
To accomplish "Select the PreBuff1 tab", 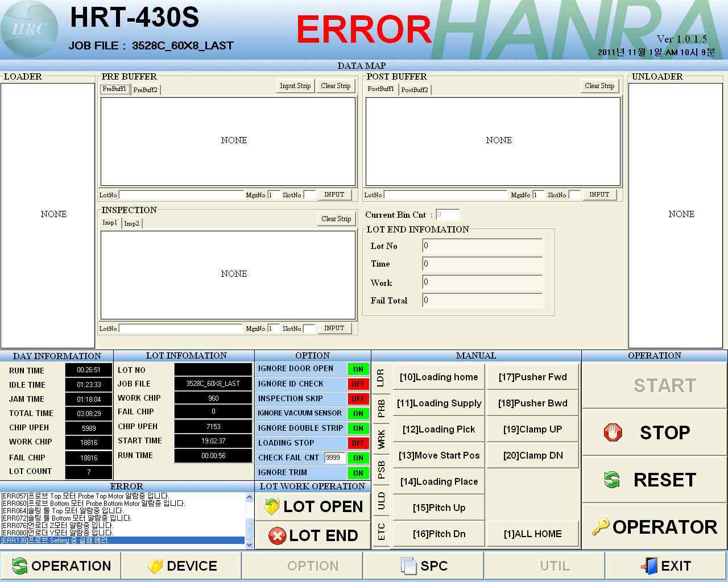I will [115, 89].
